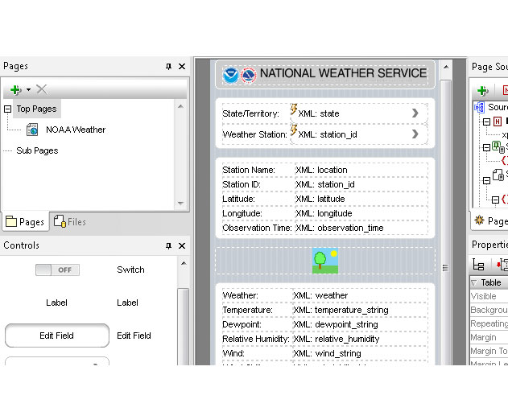Open the NOAA Weather page

click(76, 130)
